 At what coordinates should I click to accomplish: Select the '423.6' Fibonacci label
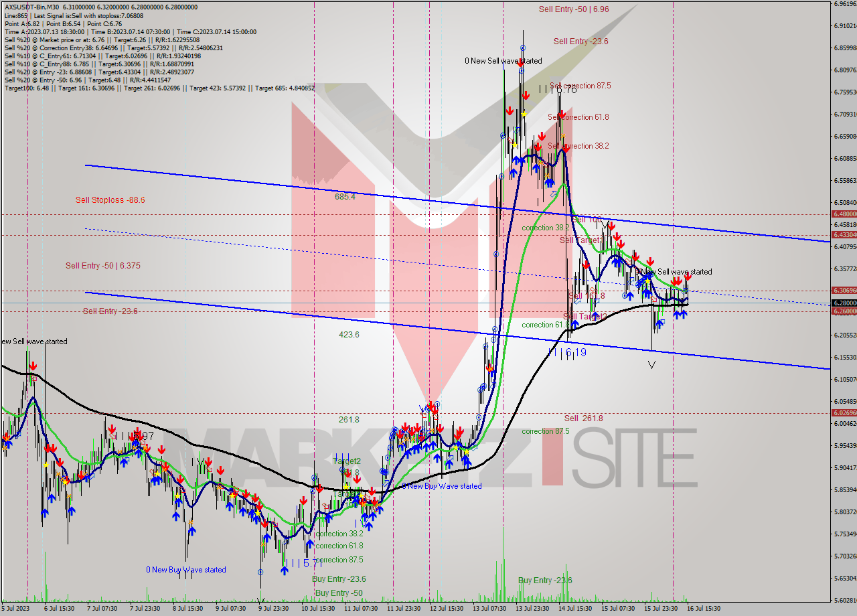[349, 335]
